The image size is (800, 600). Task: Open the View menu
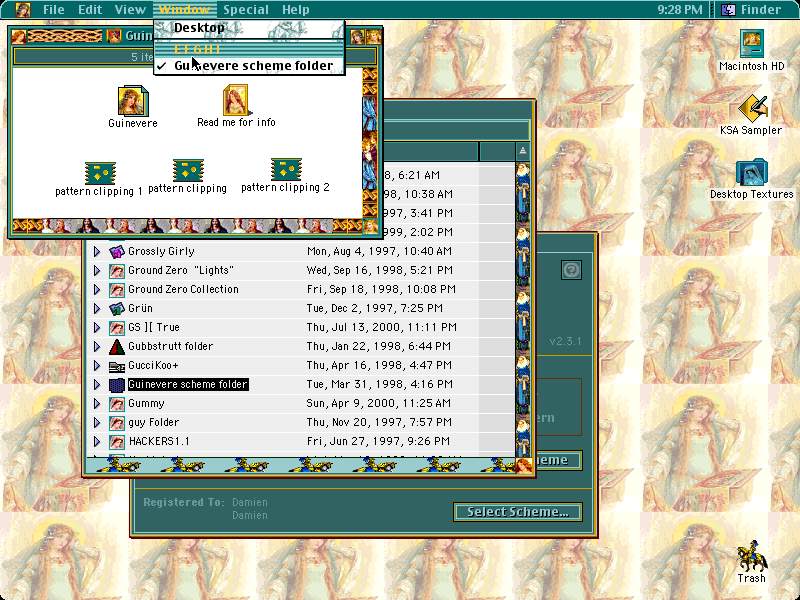pos(130,10)
